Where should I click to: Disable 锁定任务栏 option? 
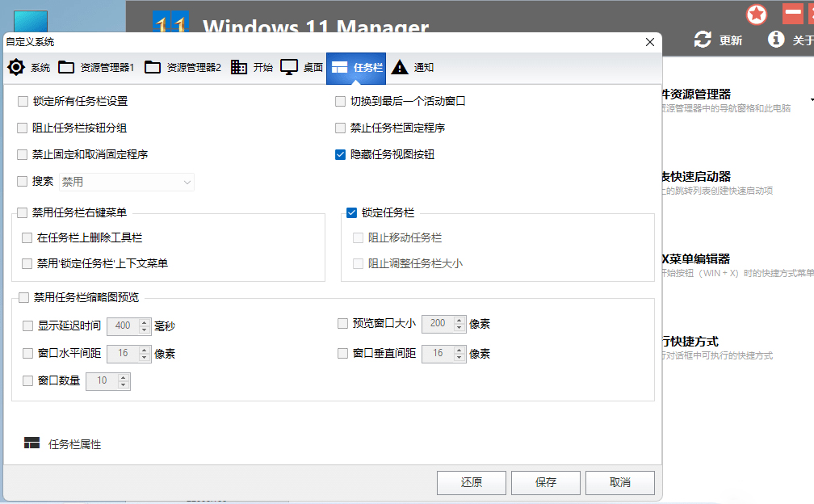350,212
